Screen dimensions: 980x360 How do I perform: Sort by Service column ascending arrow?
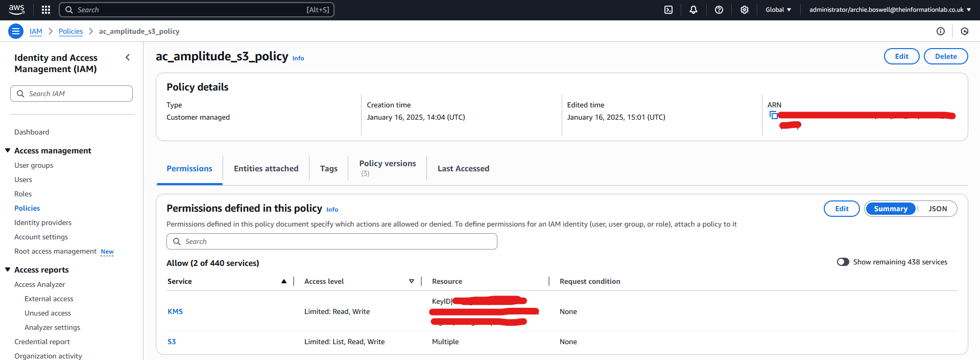click(283, 281)
